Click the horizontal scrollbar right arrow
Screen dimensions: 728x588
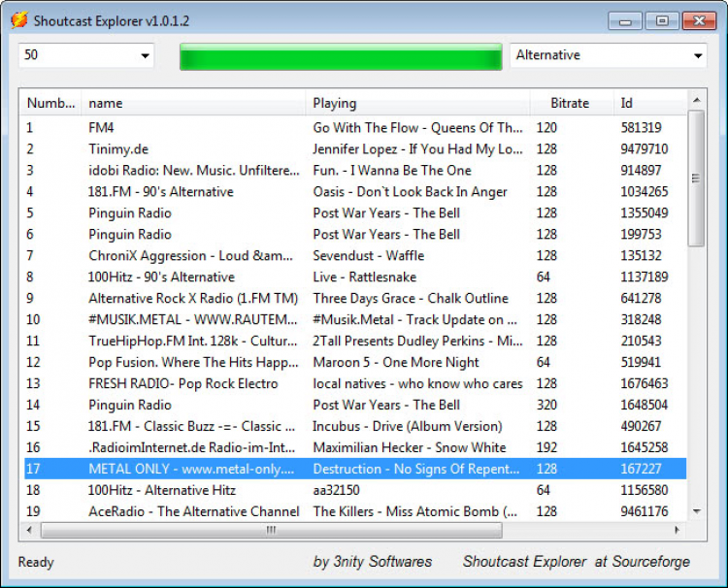pos(677,530)
